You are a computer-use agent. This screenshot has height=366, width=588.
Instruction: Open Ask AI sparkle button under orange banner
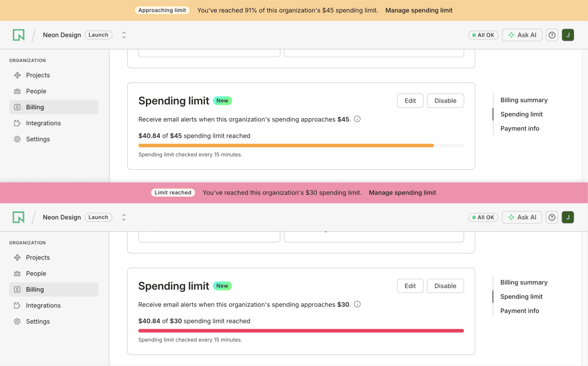click(522, 35)
